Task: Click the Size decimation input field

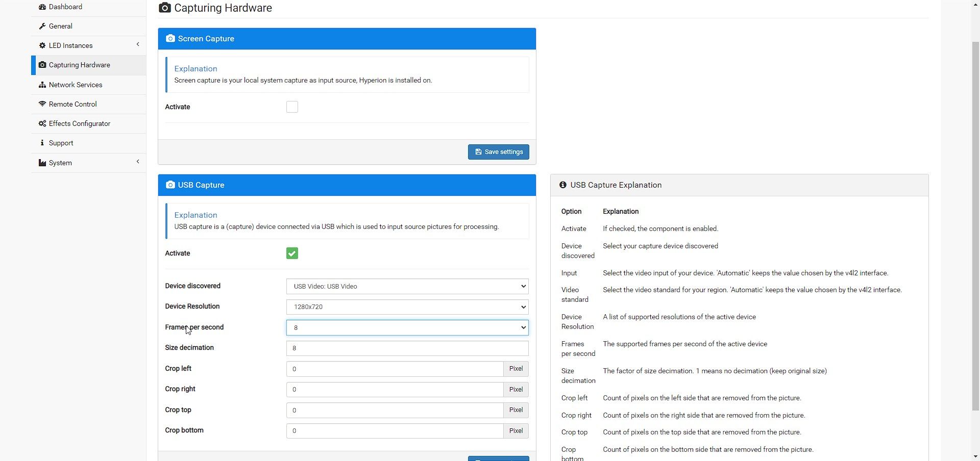Action: pos(407,348)
